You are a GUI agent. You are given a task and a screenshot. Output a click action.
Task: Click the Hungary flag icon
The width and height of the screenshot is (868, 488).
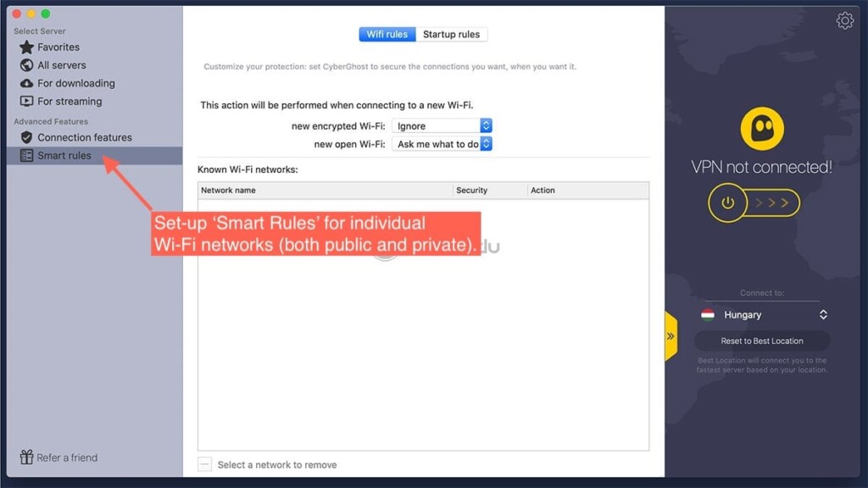click(708, 315)
